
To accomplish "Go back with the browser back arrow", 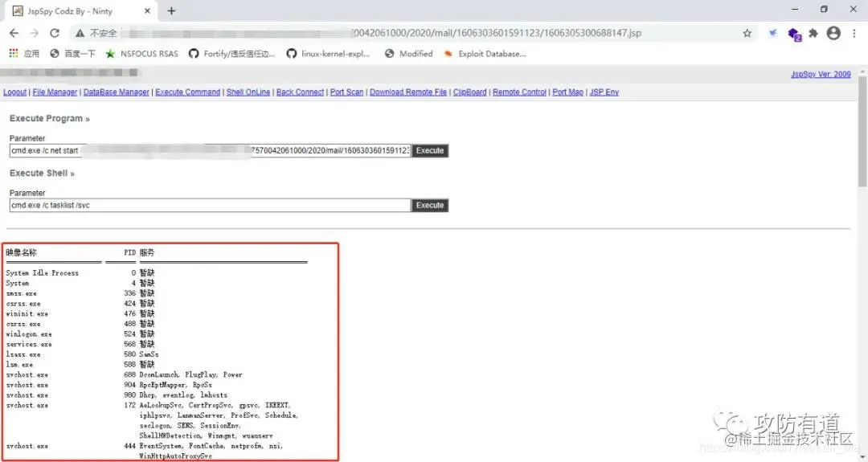I will tap(14, 33).
